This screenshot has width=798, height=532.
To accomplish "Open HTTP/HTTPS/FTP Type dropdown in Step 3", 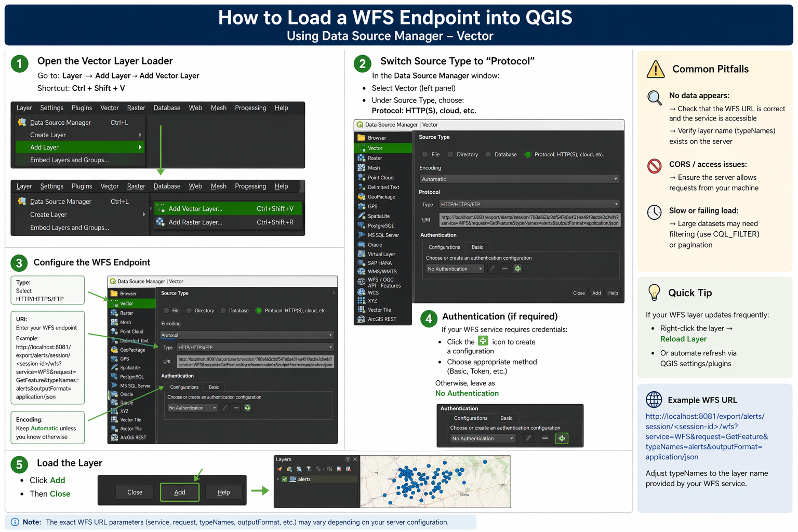I will (256, 347).
